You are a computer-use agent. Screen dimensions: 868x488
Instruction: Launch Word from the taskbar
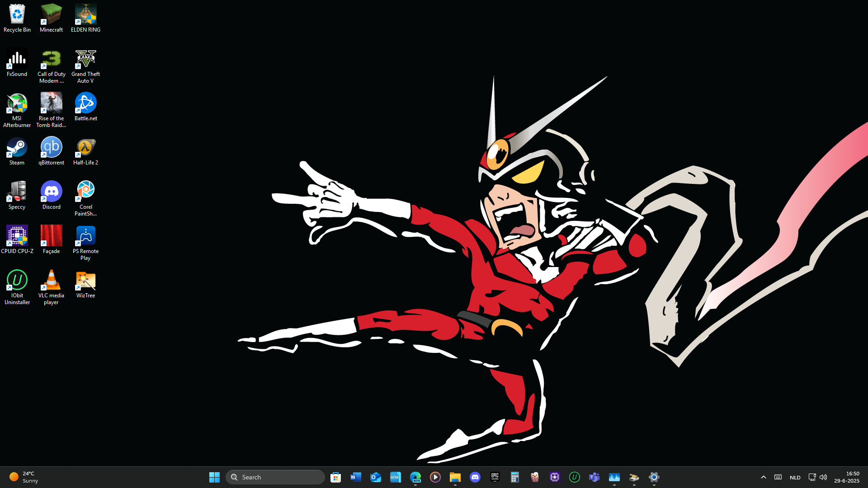(x=356, y=477)
